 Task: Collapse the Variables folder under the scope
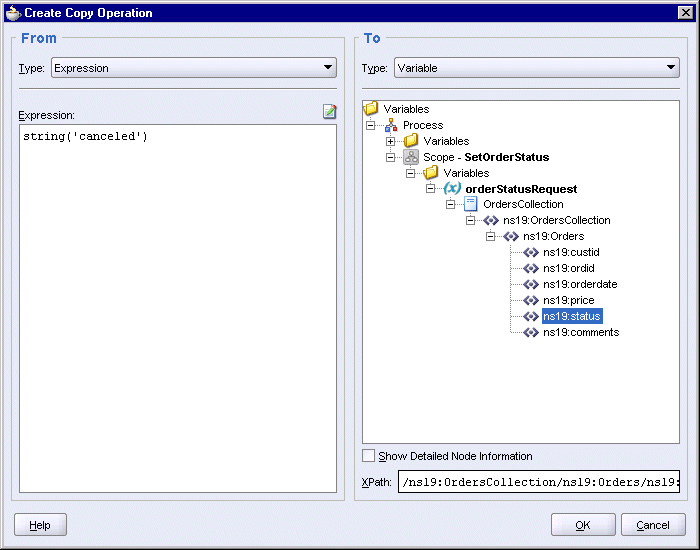(x=411, y=173)
